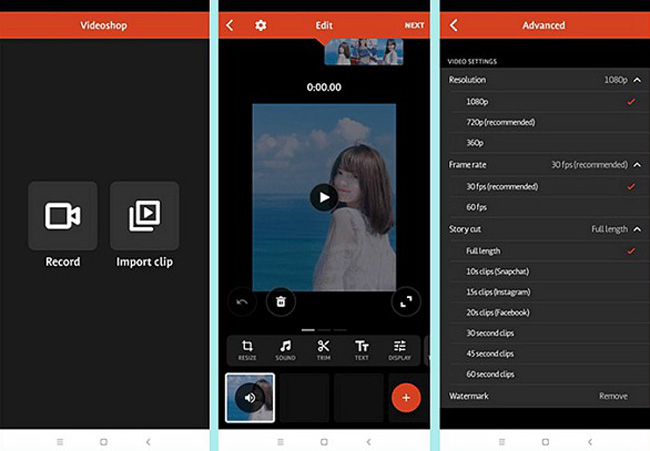650x451 pixels.
Task: Select 60 fps frame rate
Action: click(x=549, y=207)
